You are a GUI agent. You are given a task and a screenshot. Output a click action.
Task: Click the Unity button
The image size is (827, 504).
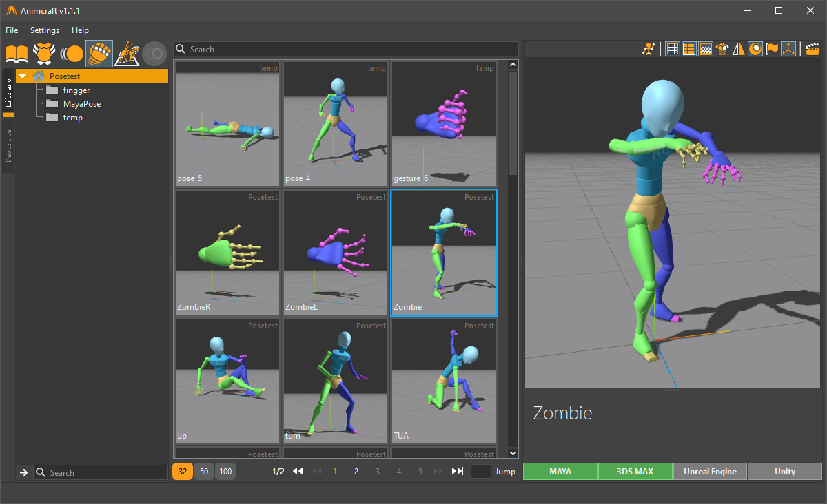tap(785, 472)
